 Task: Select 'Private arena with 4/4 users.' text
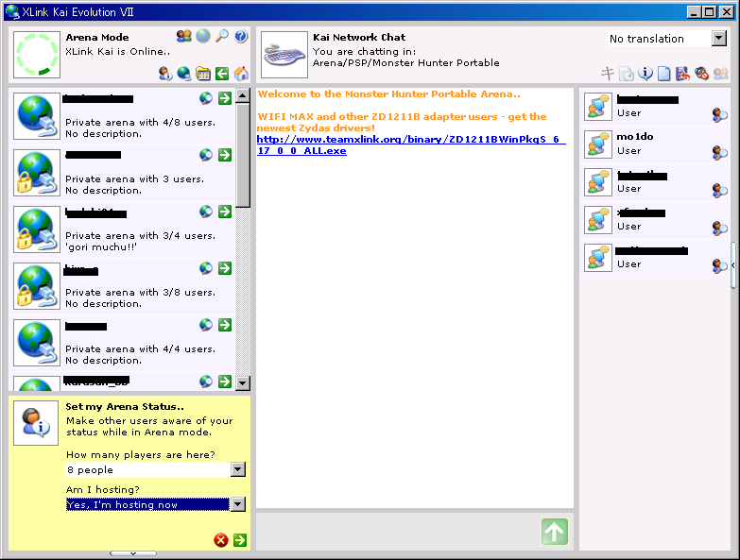[140, 348]
